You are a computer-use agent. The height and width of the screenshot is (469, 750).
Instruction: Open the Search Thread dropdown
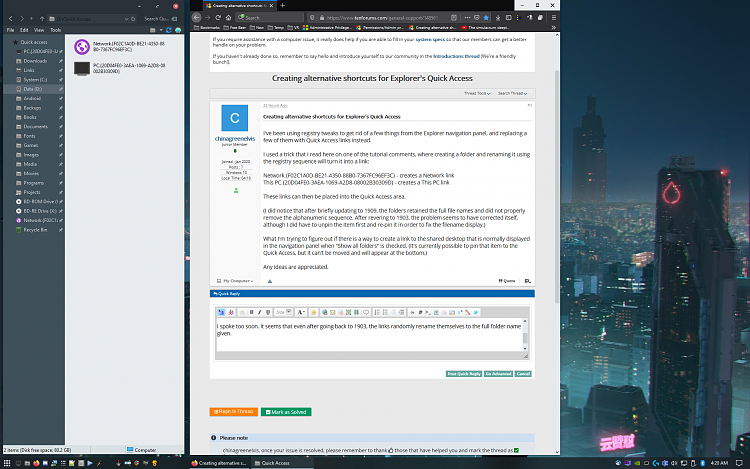[x=512, y=93]
